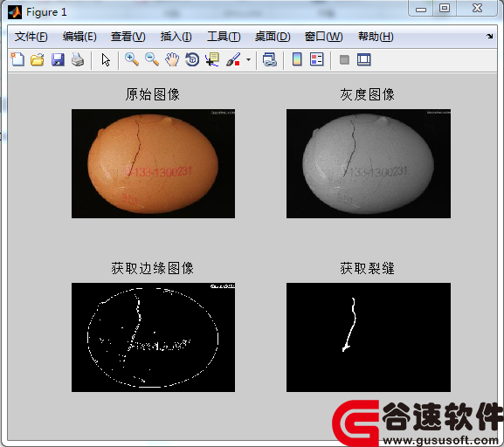This screenshot has width=504, height=447.
Task: Insert a legend via toolbar icon
Action: [x=317, y=59]
